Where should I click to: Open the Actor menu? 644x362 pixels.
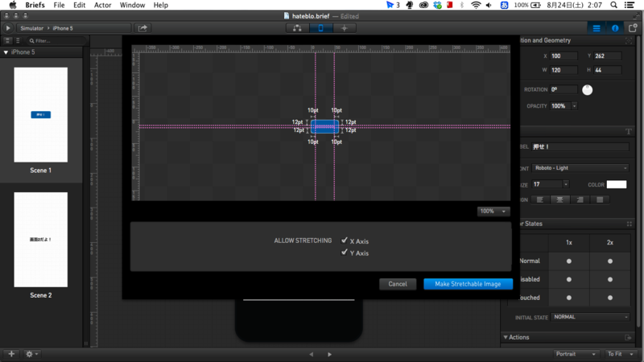coord(103,6)
